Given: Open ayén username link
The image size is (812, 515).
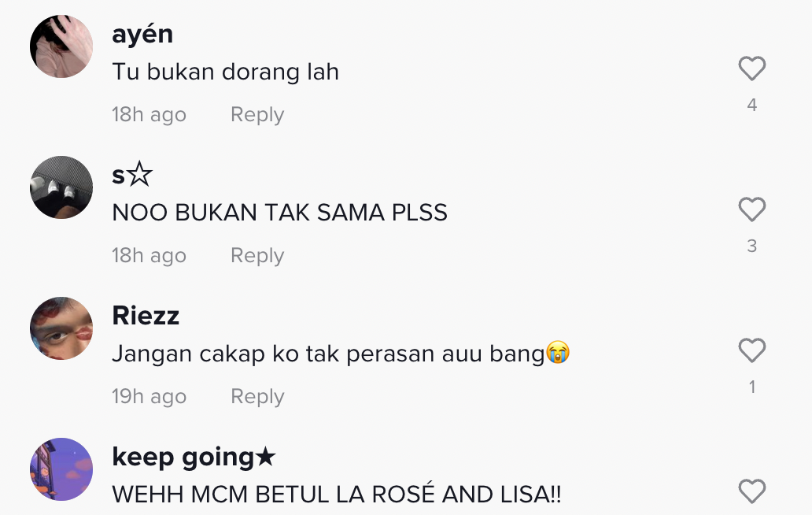Looking at the screenshot, I should [142, 35].
